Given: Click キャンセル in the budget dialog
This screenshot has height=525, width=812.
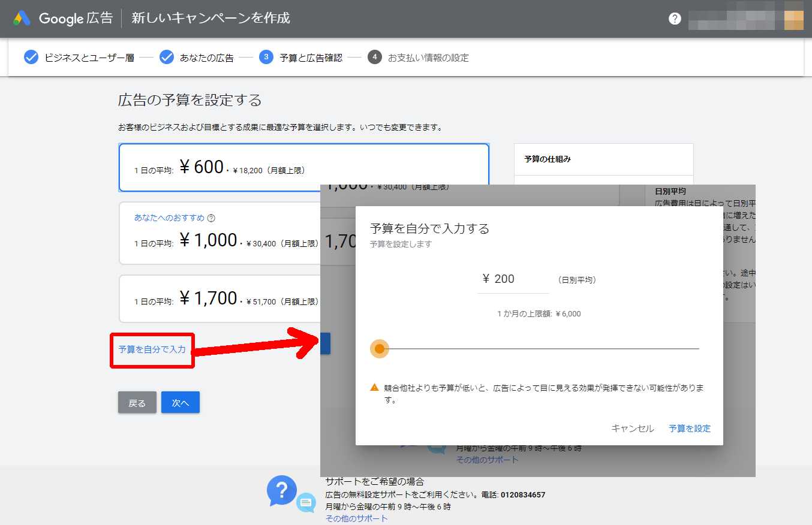Looking at the screenshot, I should (632, 429).
